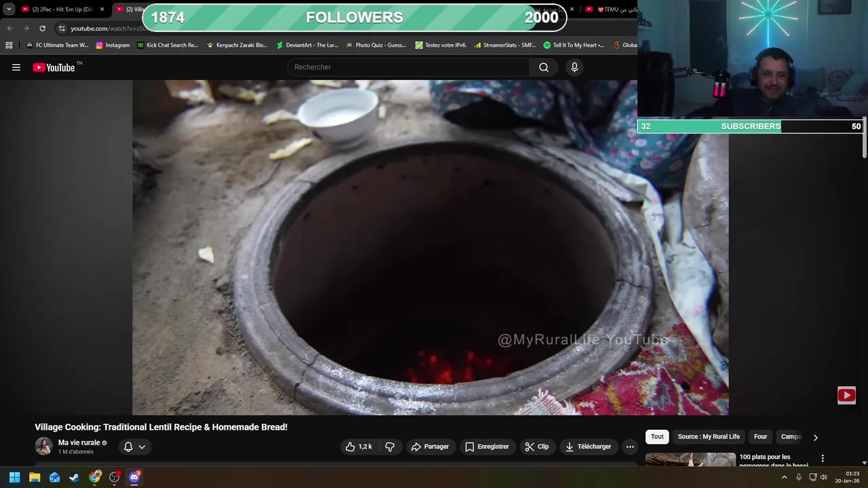Open the tab search dropdown arrow

pos(9,9)
